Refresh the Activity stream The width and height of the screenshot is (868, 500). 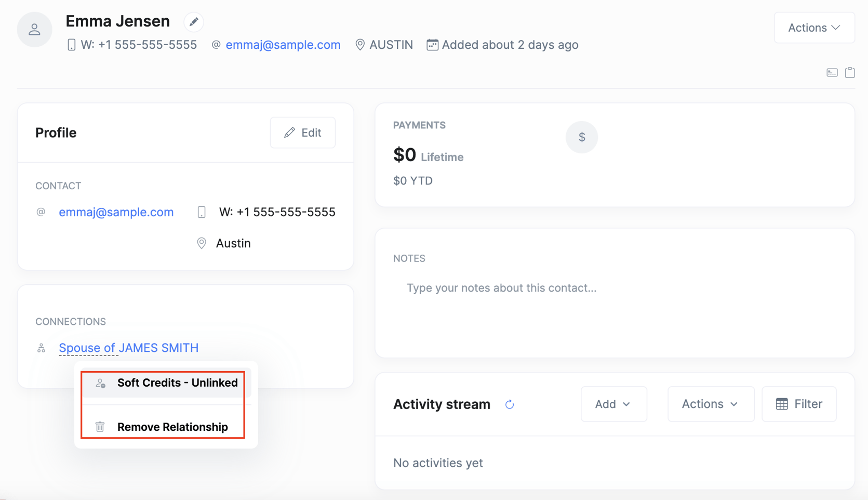tap(510, 404)
